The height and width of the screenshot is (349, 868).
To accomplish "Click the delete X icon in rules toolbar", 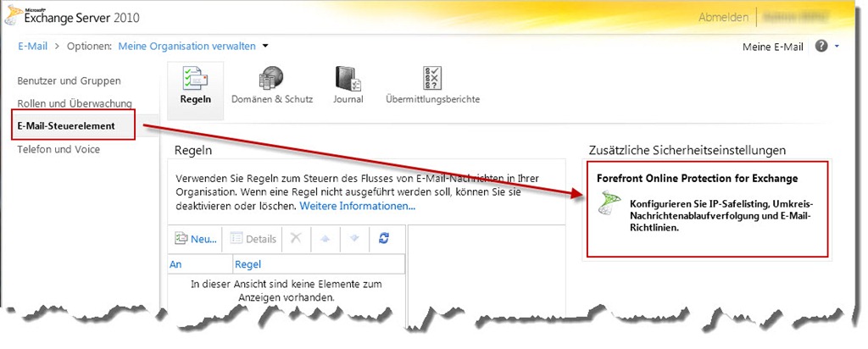I will tap(296, 238).
